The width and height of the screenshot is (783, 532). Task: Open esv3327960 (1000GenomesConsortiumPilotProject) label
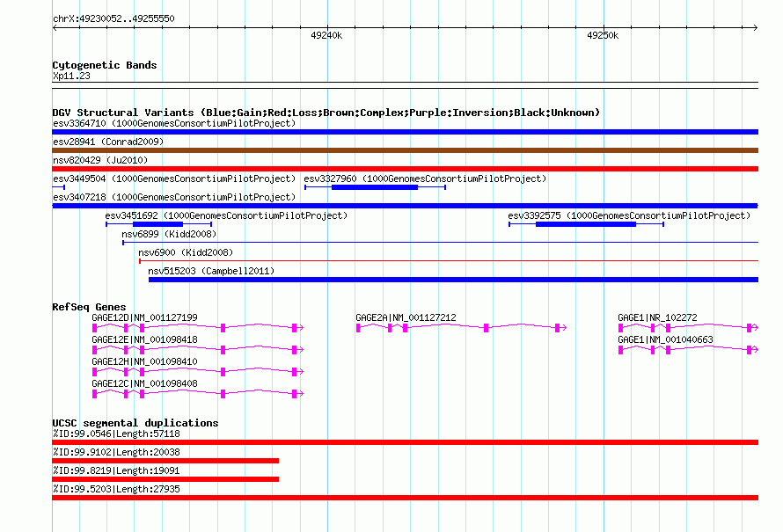(425, 179)
